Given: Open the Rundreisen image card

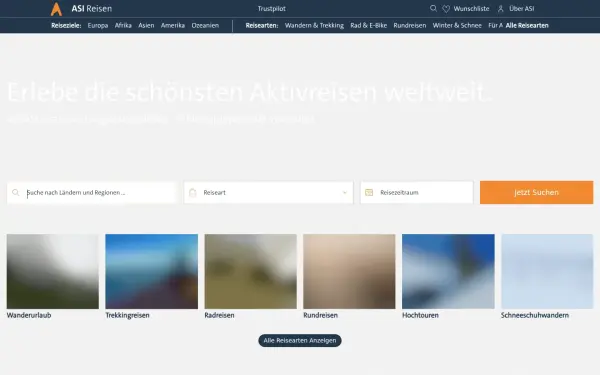Looking at the screenshot, I should coord(349,271).
